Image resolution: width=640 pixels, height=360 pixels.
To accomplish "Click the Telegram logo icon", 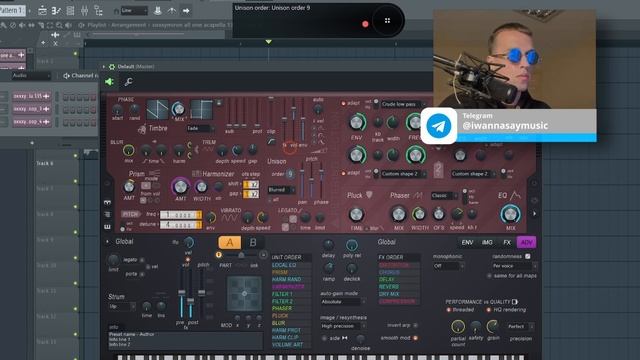I will (x=439, y=126).
